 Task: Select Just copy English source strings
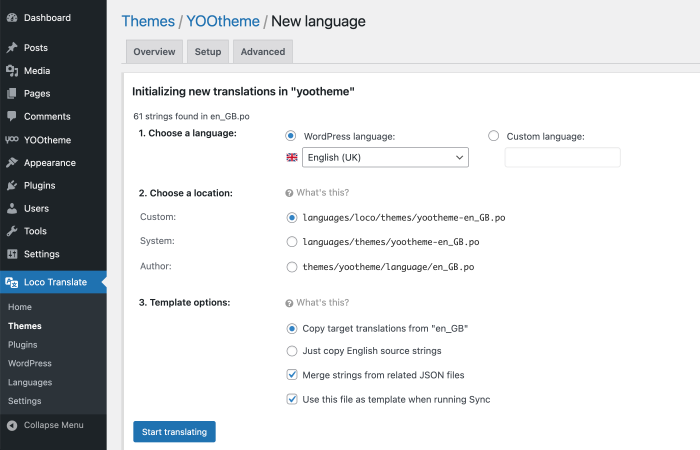click(292, 351)
